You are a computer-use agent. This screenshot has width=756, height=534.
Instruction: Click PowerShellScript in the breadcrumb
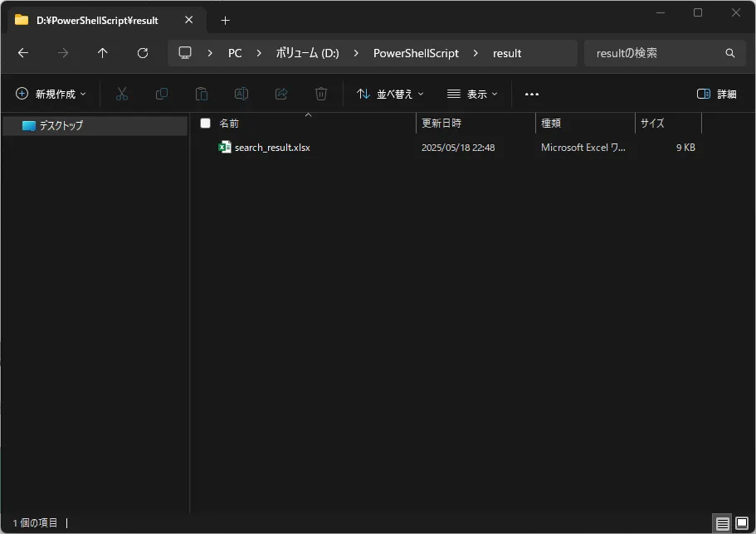[416, 53]
